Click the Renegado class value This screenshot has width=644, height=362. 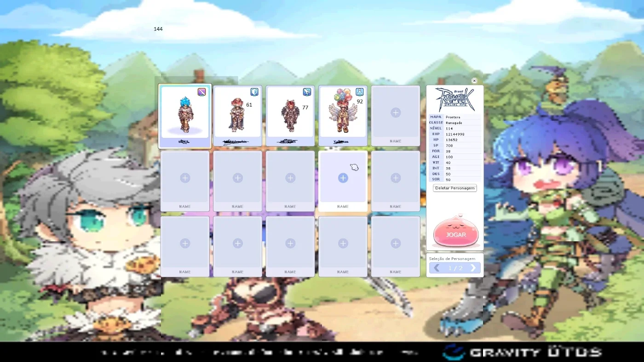[454, 123]
